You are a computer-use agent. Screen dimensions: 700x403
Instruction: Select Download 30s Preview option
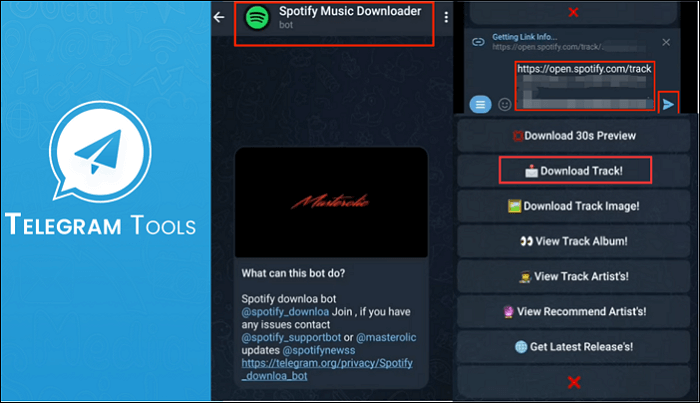573,134
